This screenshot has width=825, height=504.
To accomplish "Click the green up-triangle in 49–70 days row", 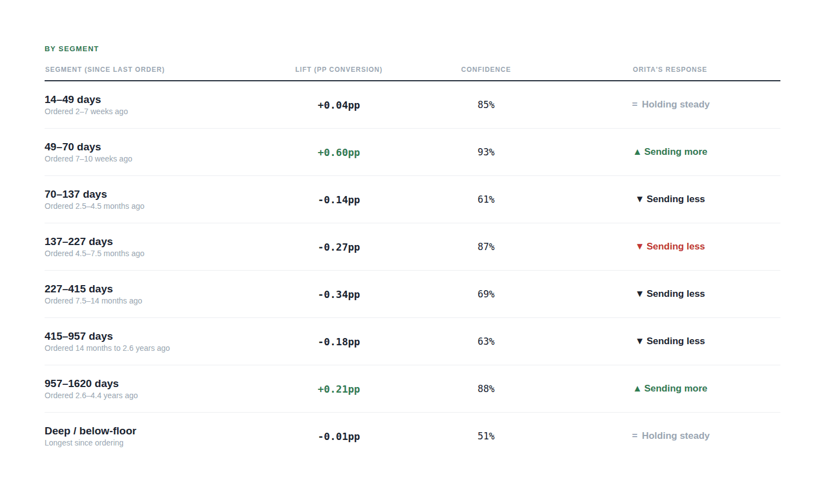I will coord(637,152).
